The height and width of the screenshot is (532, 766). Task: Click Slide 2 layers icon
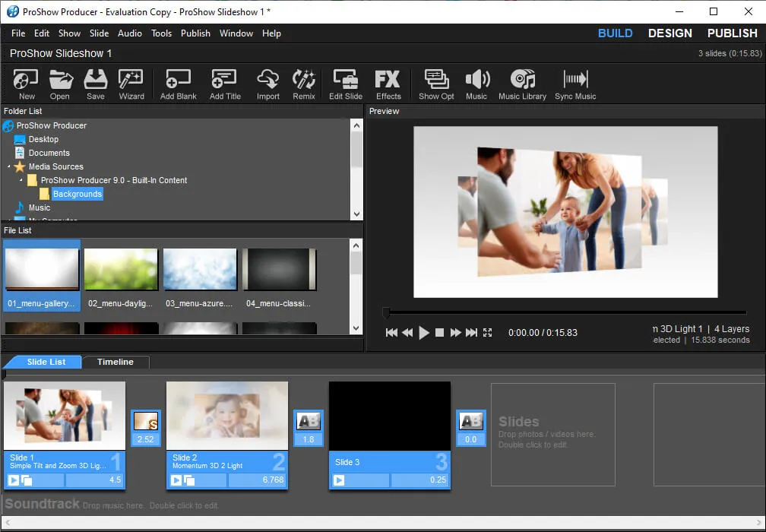[189, 480]
